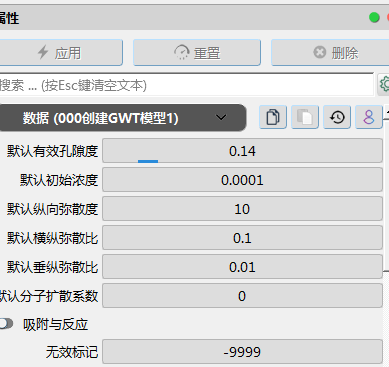
Task: Click the 默认有效孔隙度 label
Action: [x=52, y=151]
